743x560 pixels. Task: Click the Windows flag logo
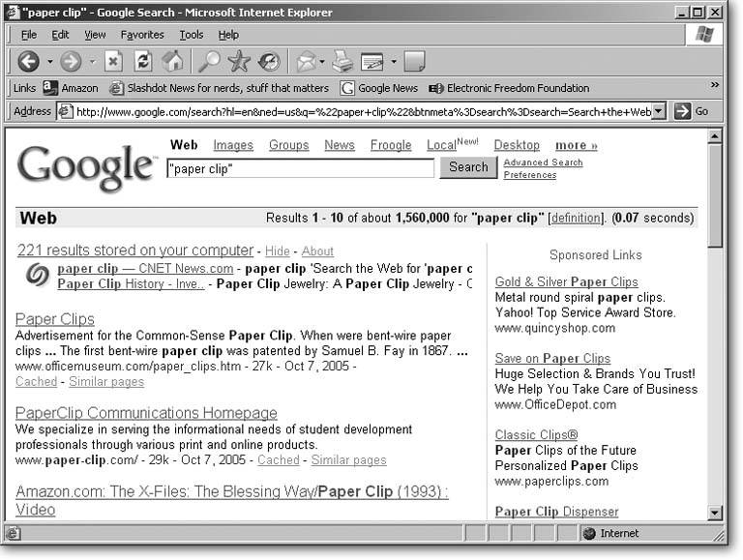click(704, 35)
